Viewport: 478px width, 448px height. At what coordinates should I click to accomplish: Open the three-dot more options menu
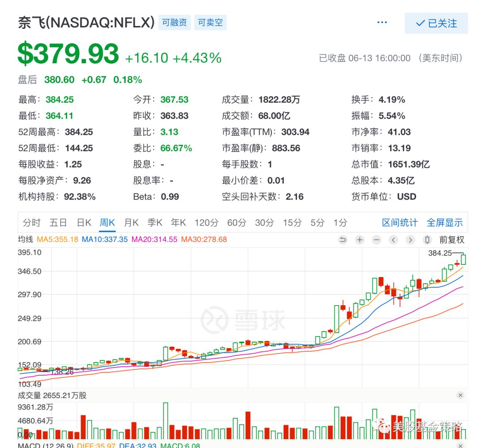pos(382,23)
